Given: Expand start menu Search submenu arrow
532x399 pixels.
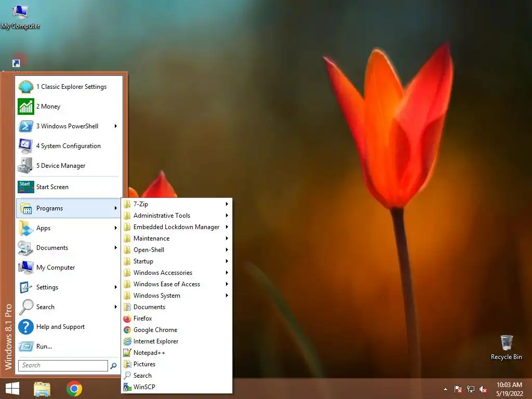Looking at the screenshot, I should coord(116,307).
